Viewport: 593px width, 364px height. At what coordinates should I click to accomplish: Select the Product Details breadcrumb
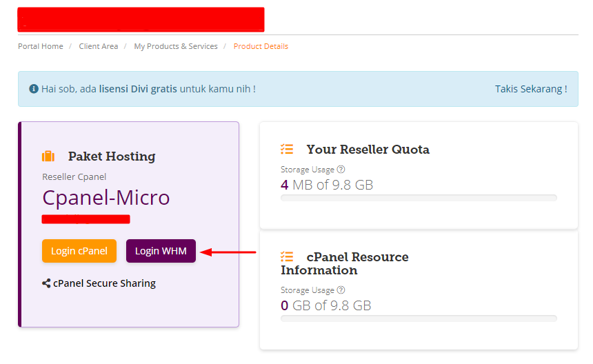pos(261,46)
